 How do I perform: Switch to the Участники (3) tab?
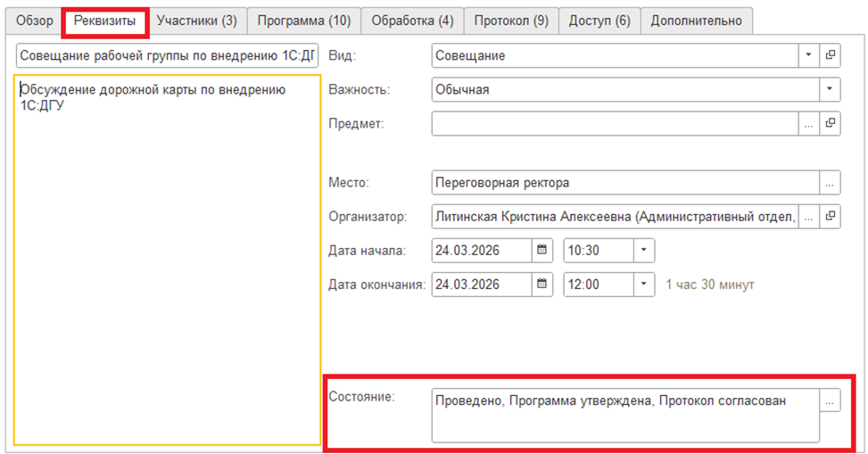[x=196, y=20]
